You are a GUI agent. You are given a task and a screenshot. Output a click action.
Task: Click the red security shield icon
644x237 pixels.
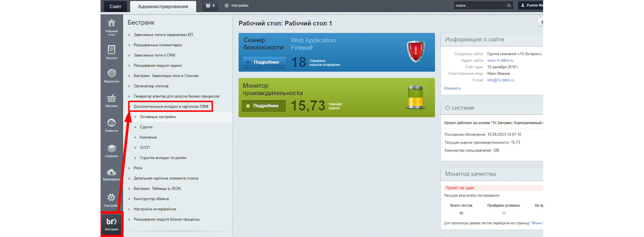(416, 51)
